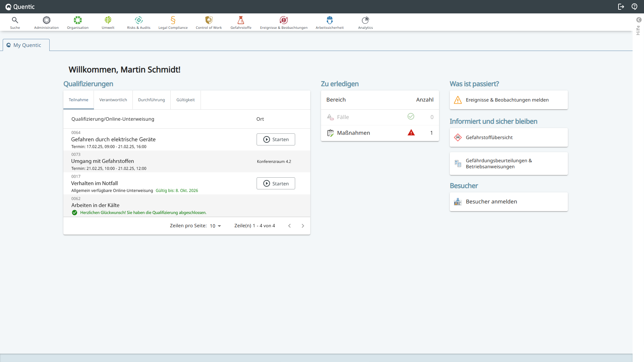This screenshot has width=644, height=362.
Task: Switch to the Teilnahme tab
Action: coord(78,100)
